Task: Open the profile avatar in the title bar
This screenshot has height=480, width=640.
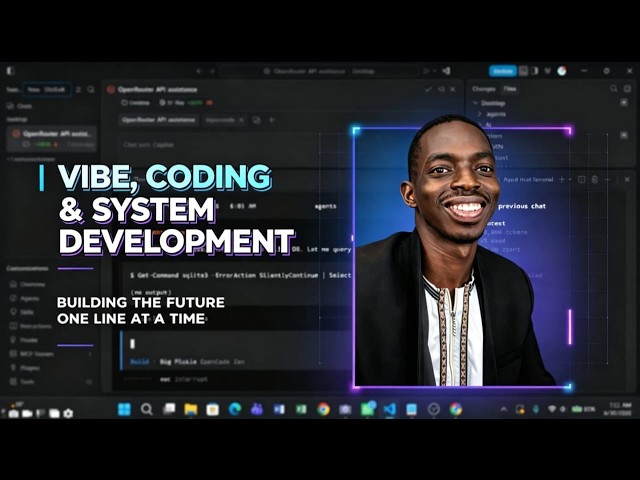Action: (x=562, y=71)
